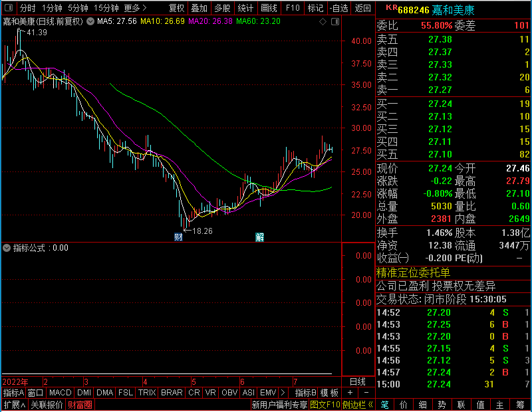Open the 复权 adjustment option
Image resolution: width=532 pixels, height=412 pixels.
click(x=176, y=8)
